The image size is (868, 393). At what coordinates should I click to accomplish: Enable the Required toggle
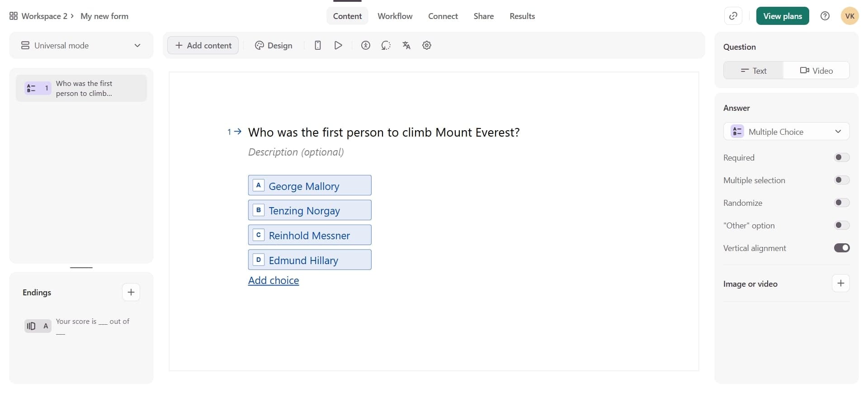tap(841, 157)
